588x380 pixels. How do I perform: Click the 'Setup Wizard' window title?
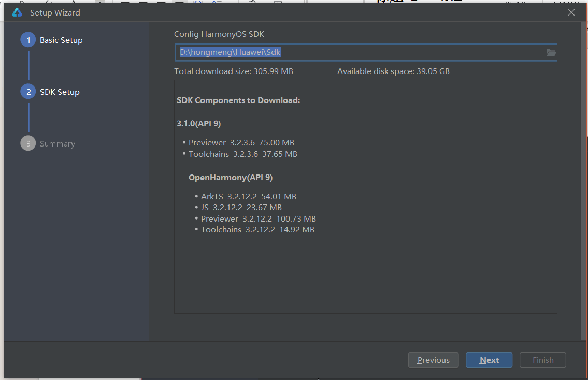click(55, 13)
